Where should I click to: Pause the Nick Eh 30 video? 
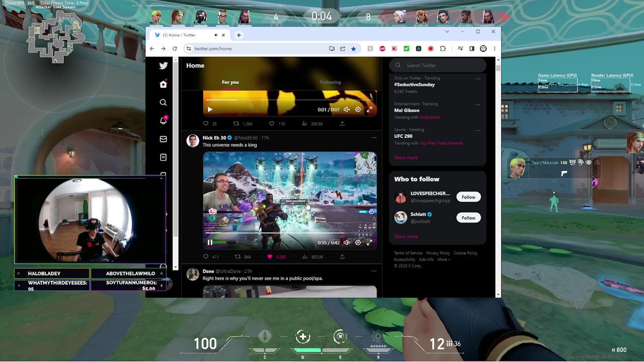click(210, 242)
